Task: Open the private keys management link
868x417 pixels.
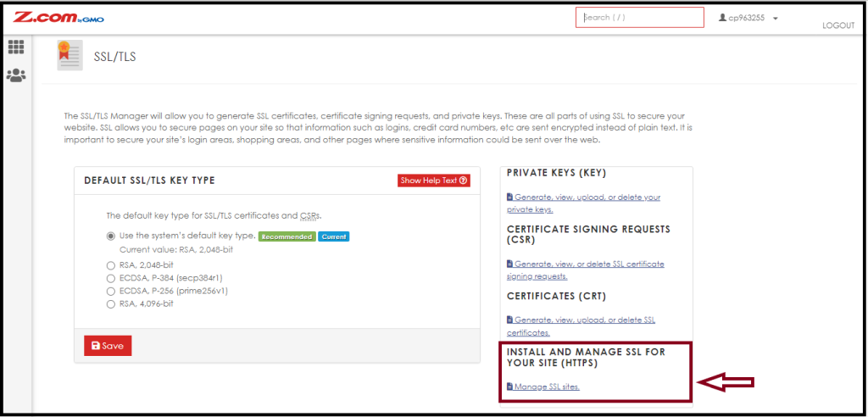Action: (x=583, y=203)
